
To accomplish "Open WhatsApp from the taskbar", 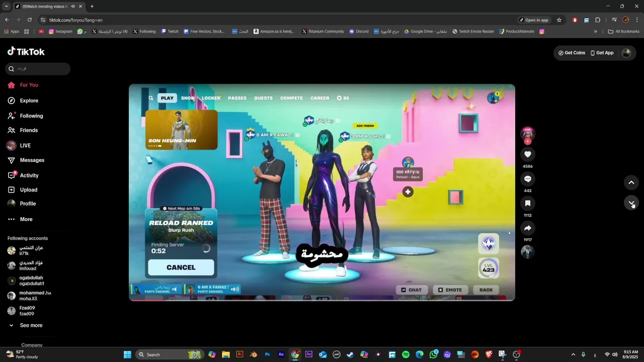I will click(433, 354).
